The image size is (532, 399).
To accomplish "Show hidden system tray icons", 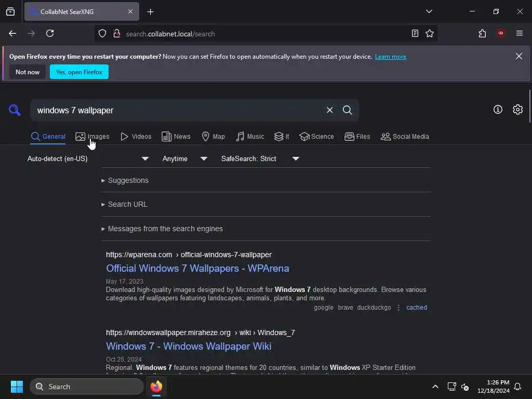I will [435, 387].
